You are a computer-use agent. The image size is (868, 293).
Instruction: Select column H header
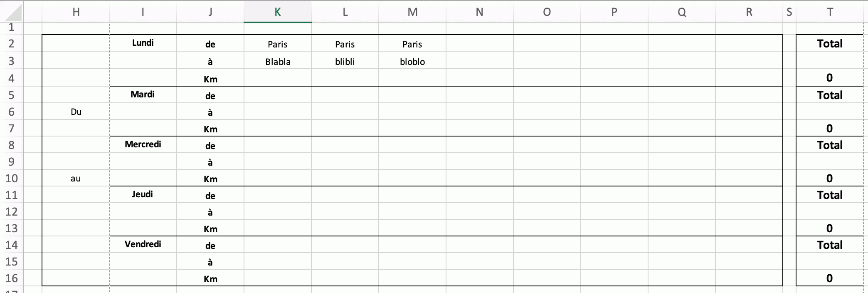pyautogui.click(x=76, y=12)
